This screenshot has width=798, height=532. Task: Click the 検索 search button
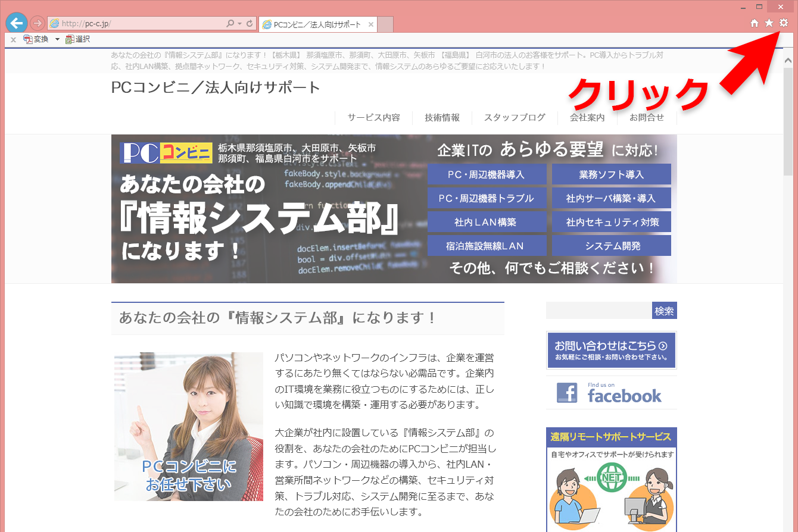click(665, 311)
